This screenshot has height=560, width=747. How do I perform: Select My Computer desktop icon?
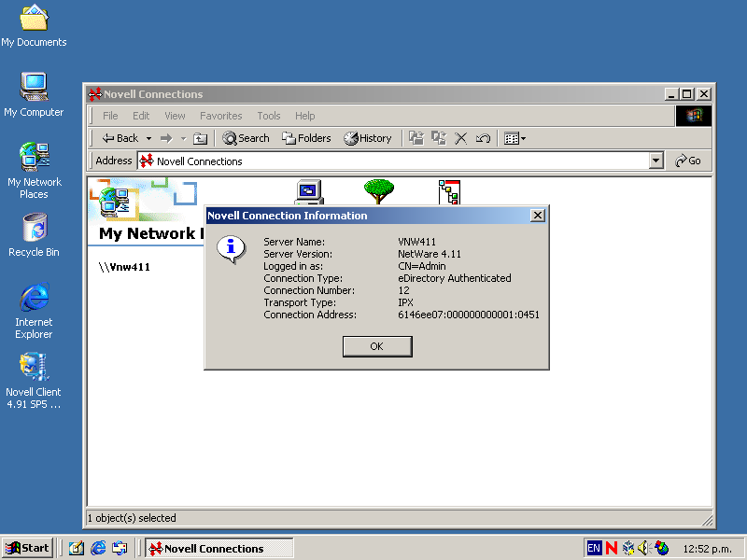(x=34, y=95)
